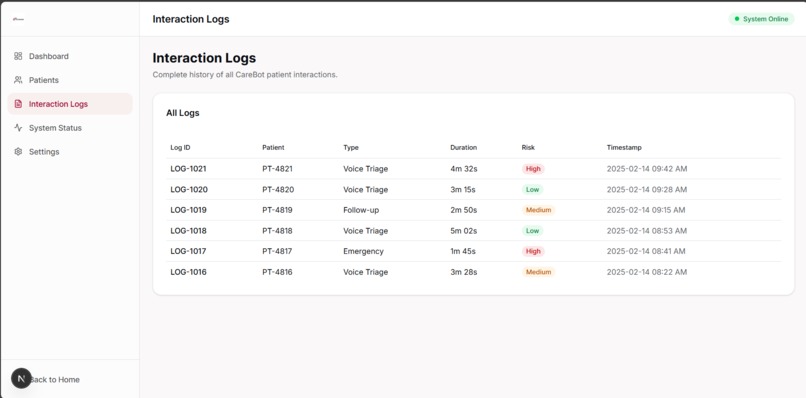This screenshot has width=806, height=398.
Task: Click the Dashboard grid icon
Action: (x=18, y=56)
